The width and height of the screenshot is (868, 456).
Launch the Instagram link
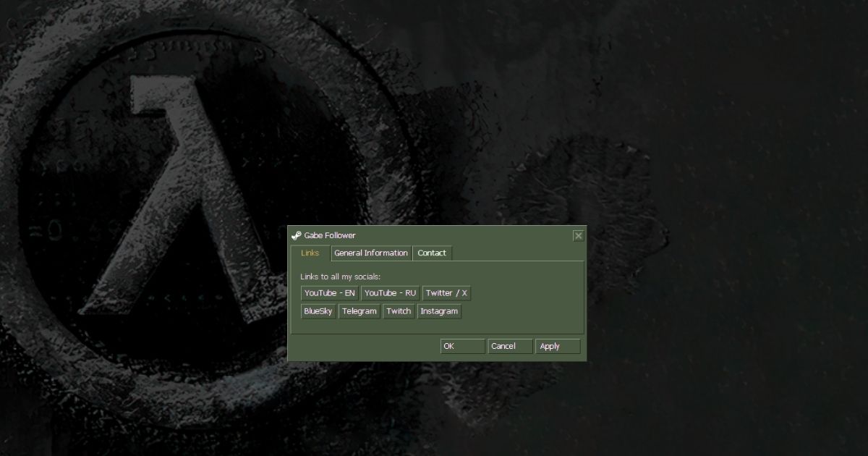coord(439,311)
